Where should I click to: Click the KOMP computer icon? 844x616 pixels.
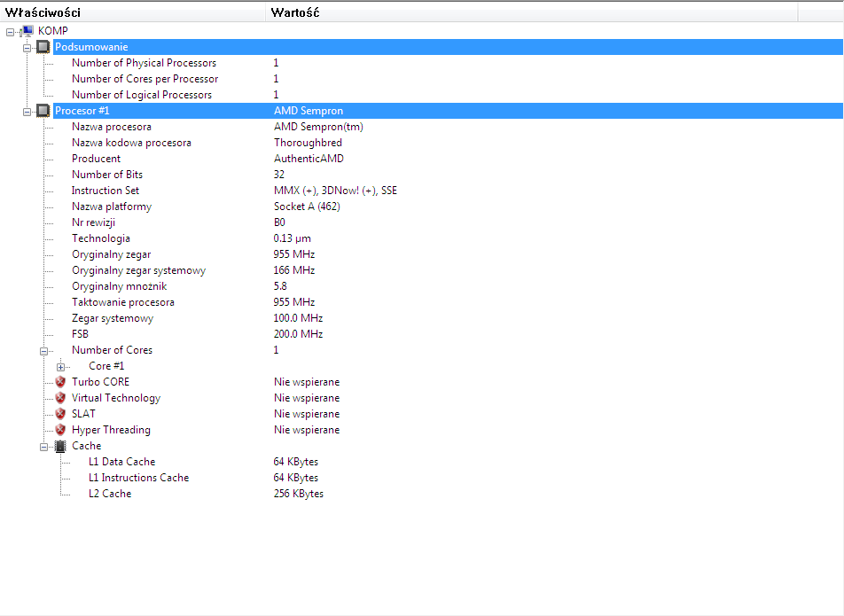point(27,31)
